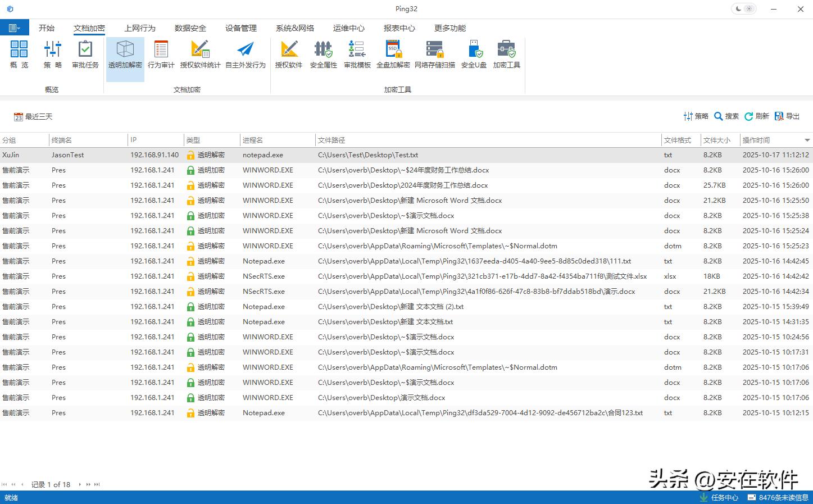The image size is (813, 504).
Task: Open the 透明加解密 tool
Action: tap(125, 55)
